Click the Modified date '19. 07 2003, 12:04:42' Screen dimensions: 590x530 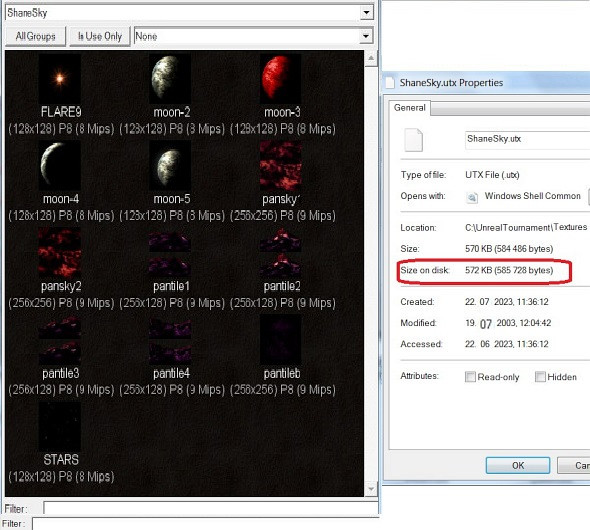coord(508,323)
